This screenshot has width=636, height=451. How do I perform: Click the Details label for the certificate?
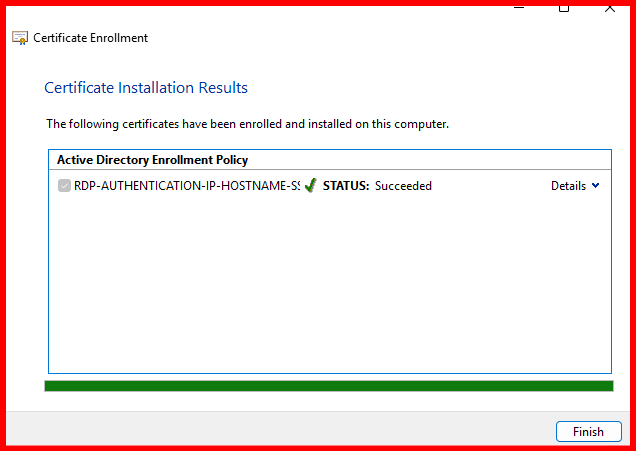pos(568,186)
